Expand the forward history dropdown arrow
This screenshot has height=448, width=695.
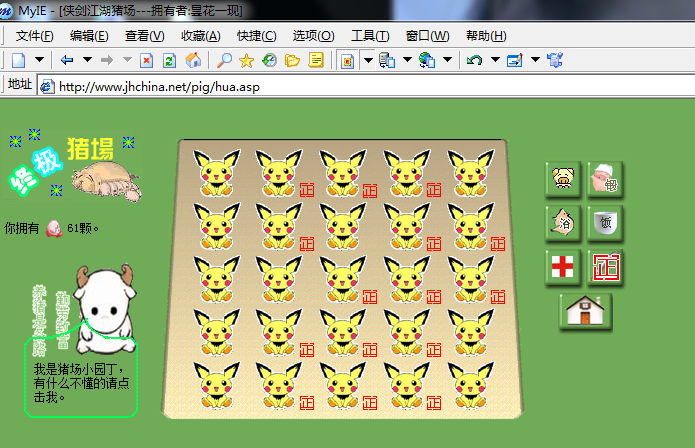coord(127,59)
